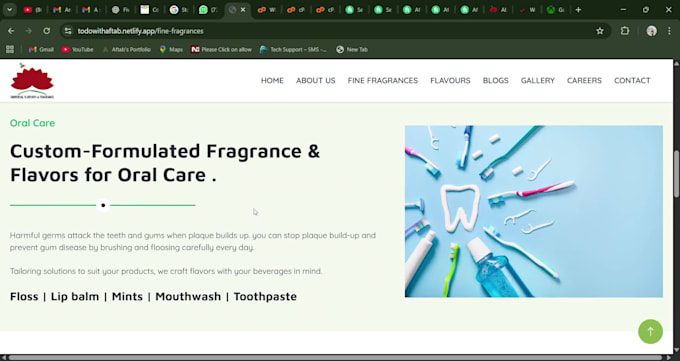This screenshot has height=361, width=680.
Task: Bookmark this page with star icon
Action: (x=600, y=31)
